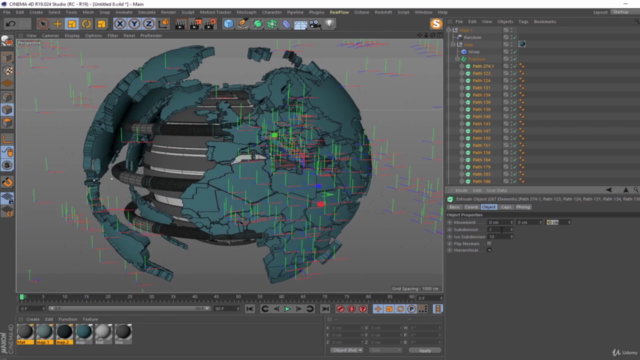Add a Camera object
Image resolution: width=640 pixels, height=360 pixels.
point(315,24)
